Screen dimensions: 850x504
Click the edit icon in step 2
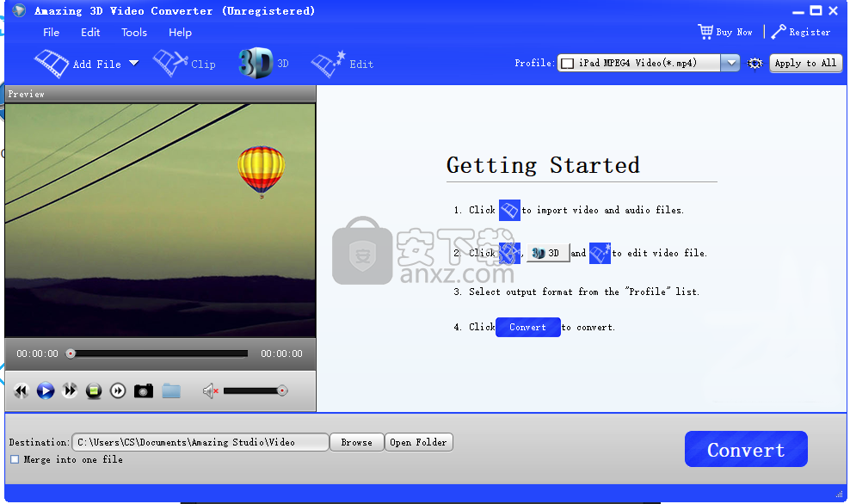[601, 253]
